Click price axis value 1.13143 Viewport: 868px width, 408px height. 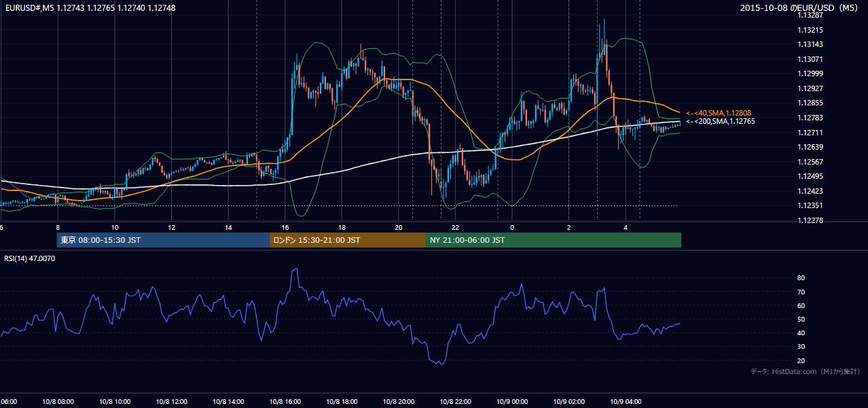pos(810,44)
